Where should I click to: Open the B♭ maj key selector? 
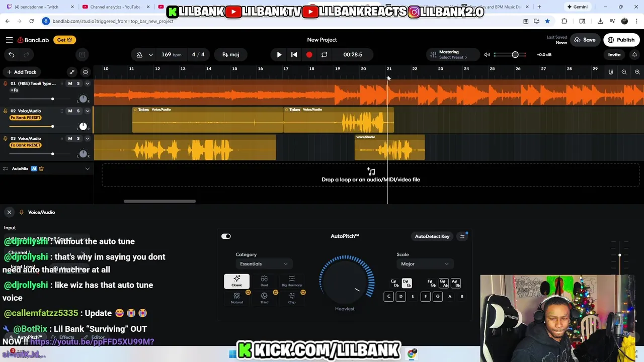click(230, 54)
